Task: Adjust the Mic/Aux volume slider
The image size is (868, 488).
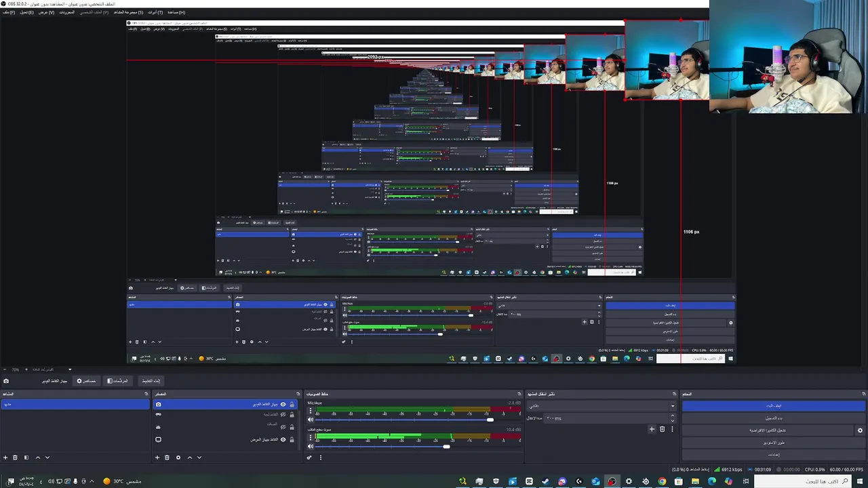Action: (x=490, y=420)
